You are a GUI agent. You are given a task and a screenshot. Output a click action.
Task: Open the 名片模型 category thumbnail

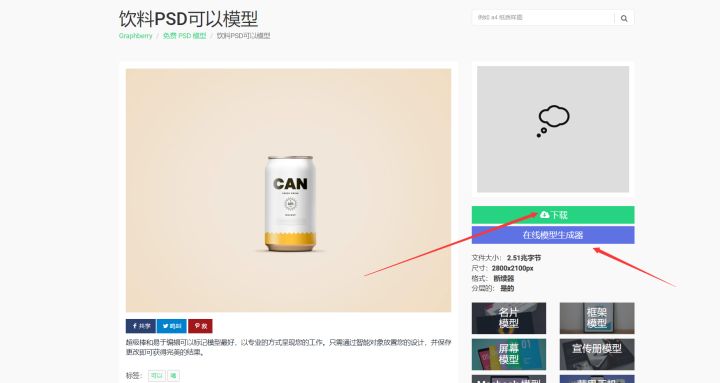tap(509, 318)
